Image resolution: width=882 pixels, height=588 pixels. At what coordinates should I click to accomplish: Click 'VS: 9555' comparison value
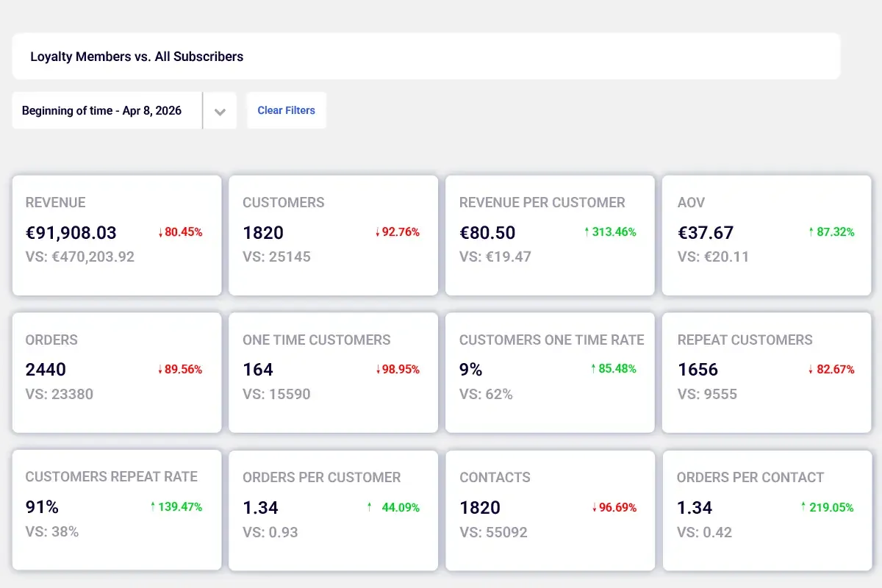(708, 395)
